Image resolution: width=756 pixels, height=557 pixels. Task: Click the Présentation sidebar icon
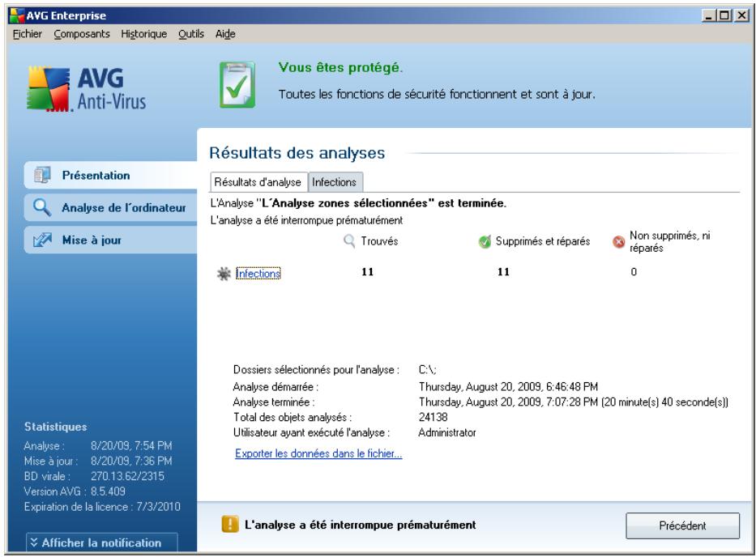(x=42, y=175)
